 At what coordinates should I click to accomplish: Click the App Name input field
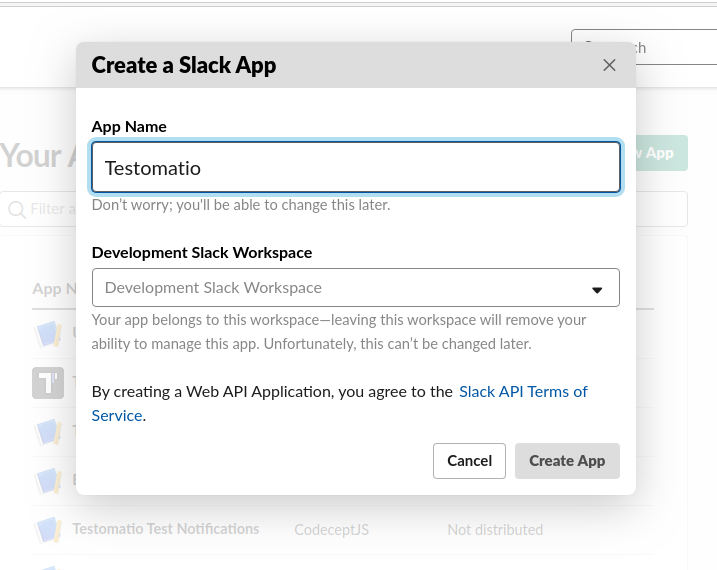(x=356, y=167)
